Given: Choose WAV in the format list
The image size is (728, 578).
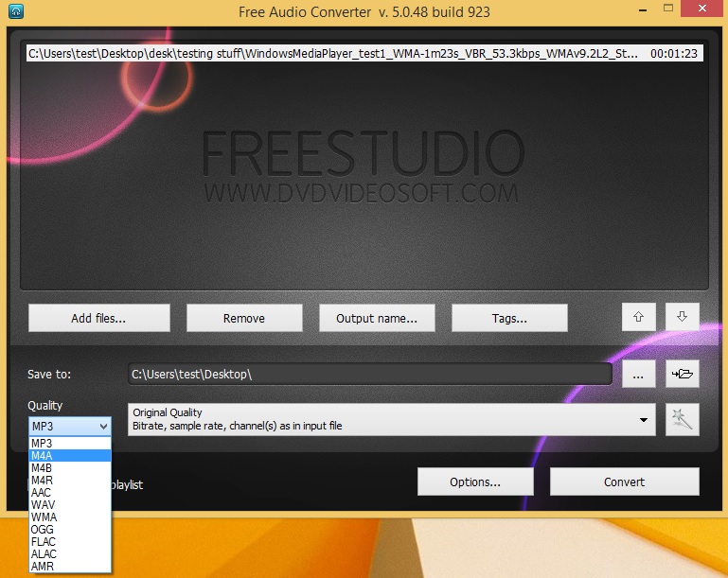Looking at the screenshot, I should pyautogui.click(x=70, y=505).
